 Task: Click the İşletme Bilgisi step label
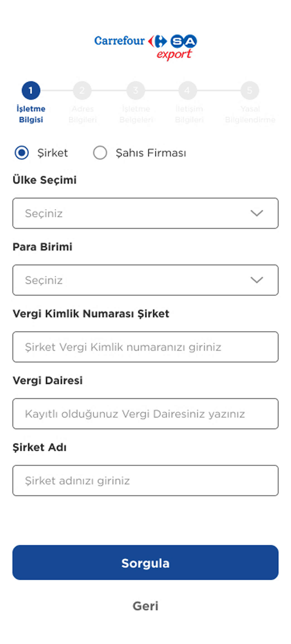[31, 114]
